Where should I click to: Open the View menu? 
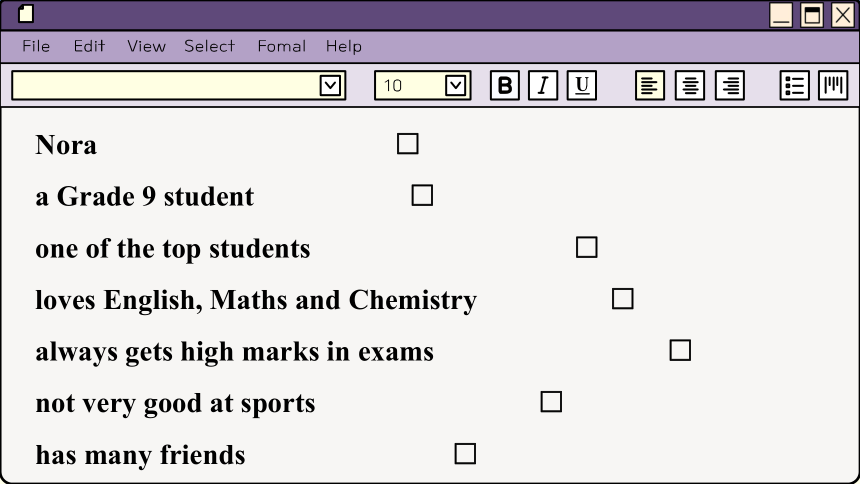click(x=146, y=46)
